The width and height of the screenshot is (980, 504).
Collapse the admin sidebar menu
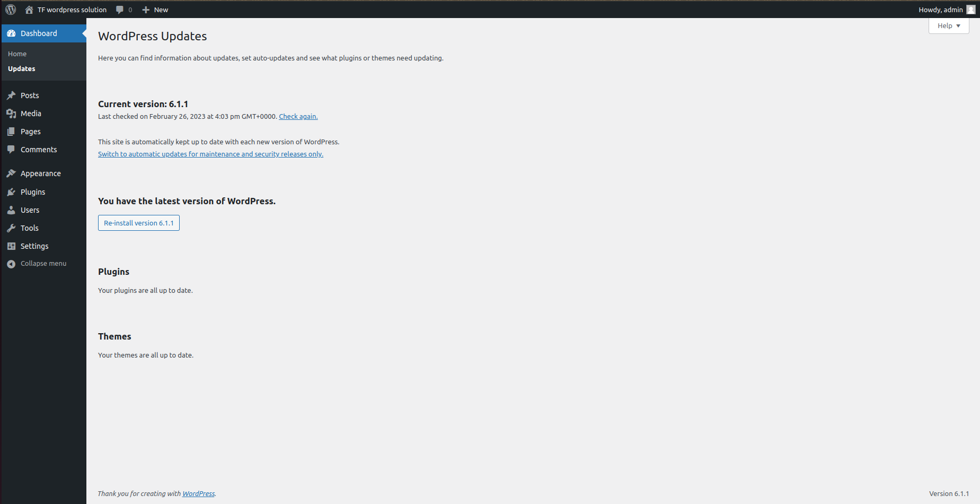tap(42, 263)
